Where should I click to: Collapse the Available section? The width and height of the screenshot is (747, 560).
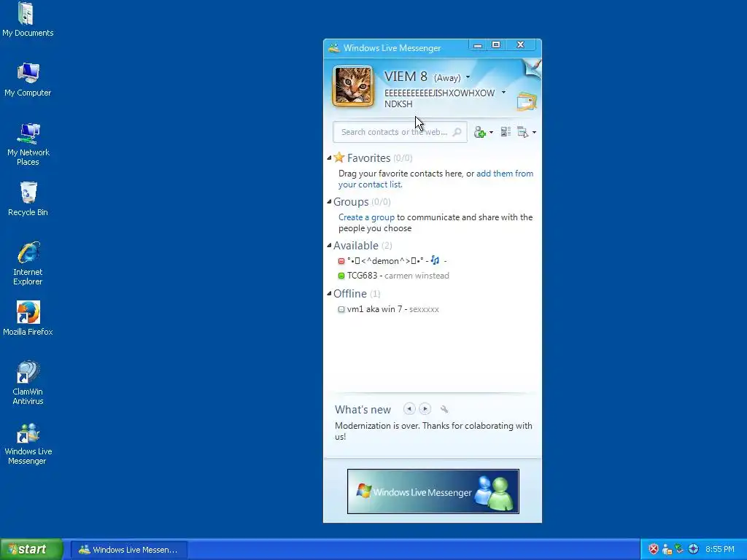(329, 245)
